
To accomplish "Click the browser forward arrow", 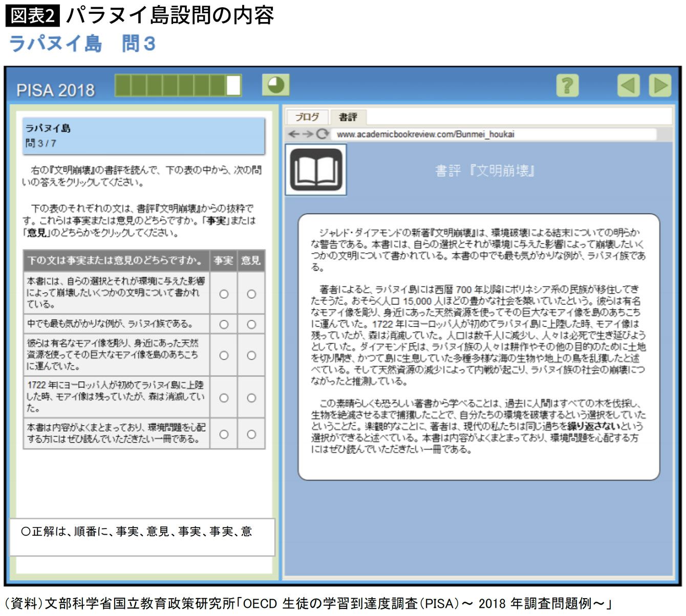I will pyautogui.click(x=307, y=134).
